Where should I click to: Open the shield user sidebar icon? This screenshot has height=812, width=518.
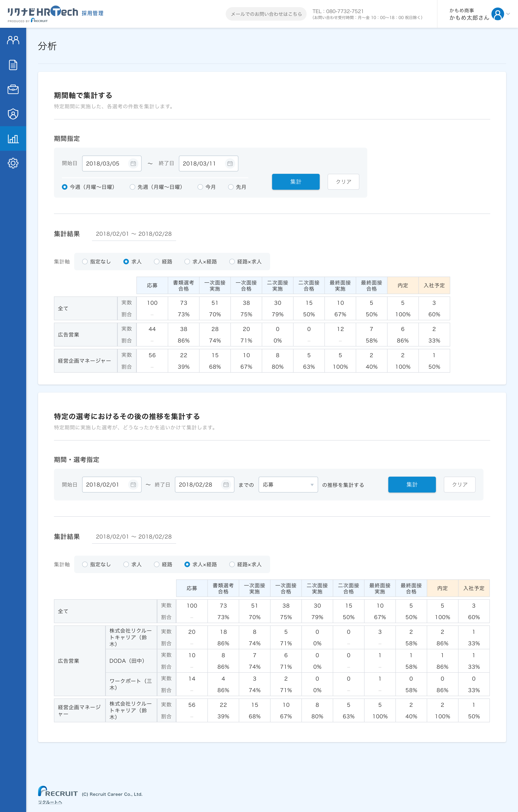[13, 114]
